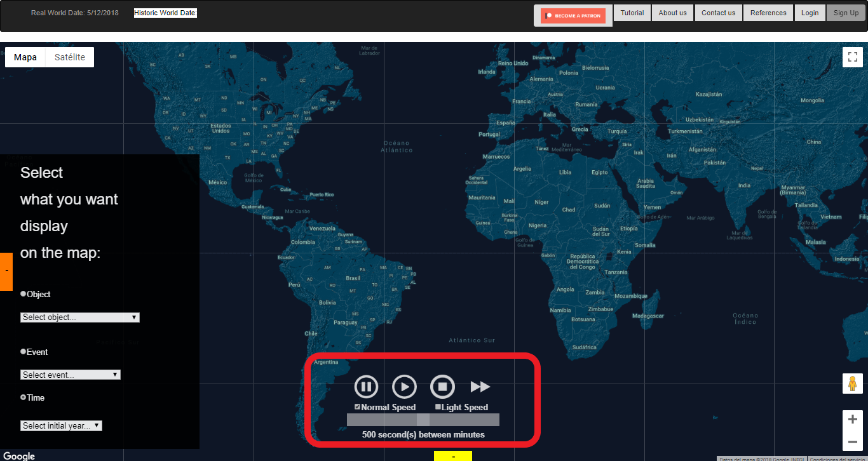Adjust the seconds between minutes slider
Image resolution: width=868 pixels, height=461 pixels.
click(x=423, y=420)
